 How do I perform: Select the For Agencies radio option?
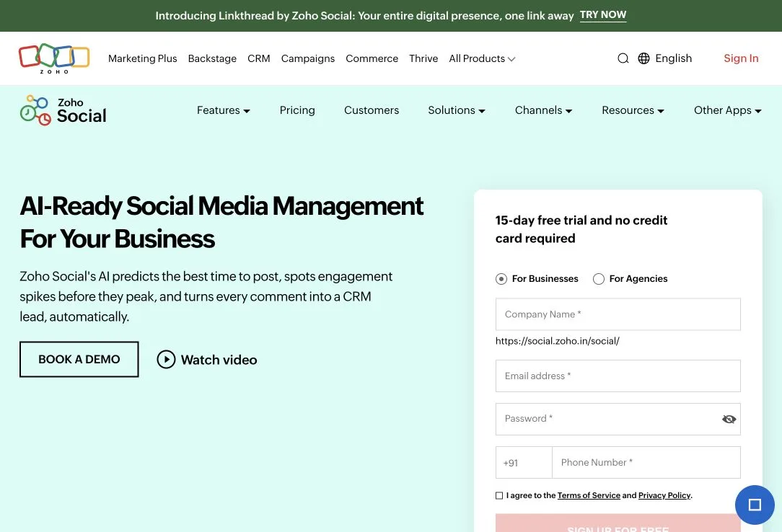point(599,279)
